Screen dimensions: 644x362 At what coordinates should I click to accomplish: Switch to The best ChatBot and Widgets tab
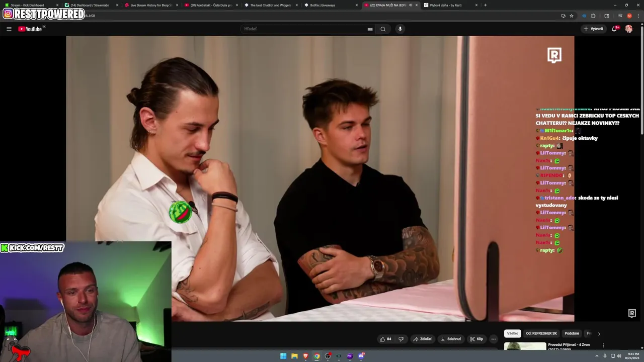[271, 5]
